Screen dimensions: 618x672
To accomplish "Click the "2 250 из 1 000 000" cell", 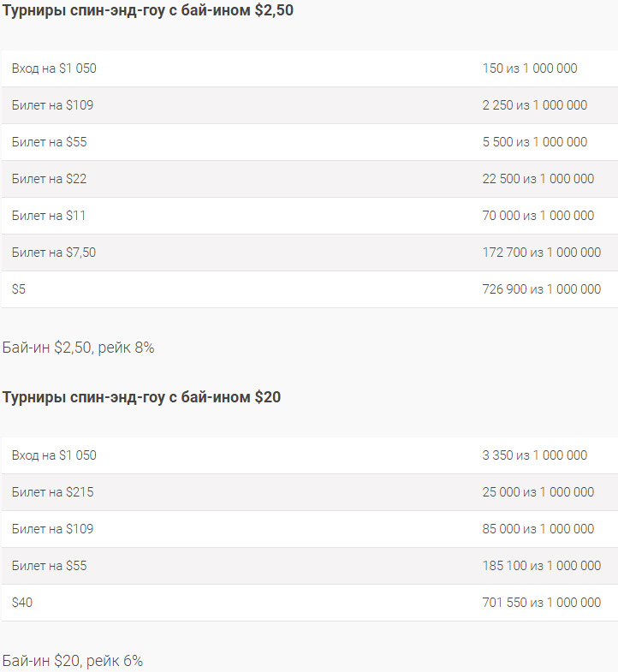I will coord(534,105).
